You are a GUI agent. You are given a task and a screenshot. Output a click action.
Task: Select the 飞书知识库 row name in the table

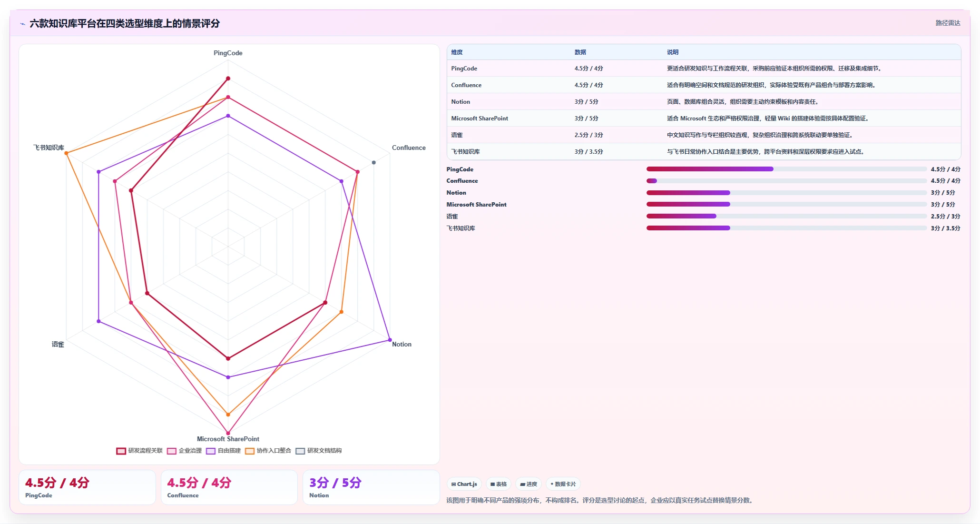(465, 152)
